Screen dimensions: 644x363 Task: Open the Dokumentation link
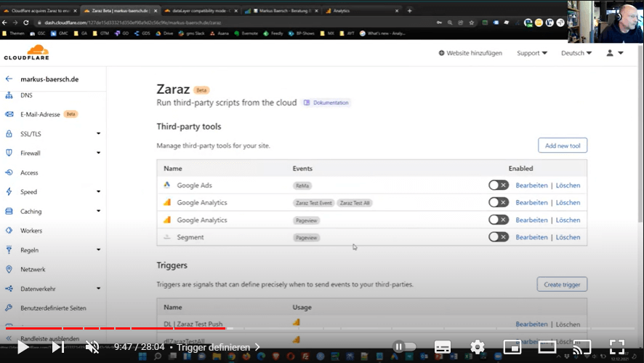327,103
